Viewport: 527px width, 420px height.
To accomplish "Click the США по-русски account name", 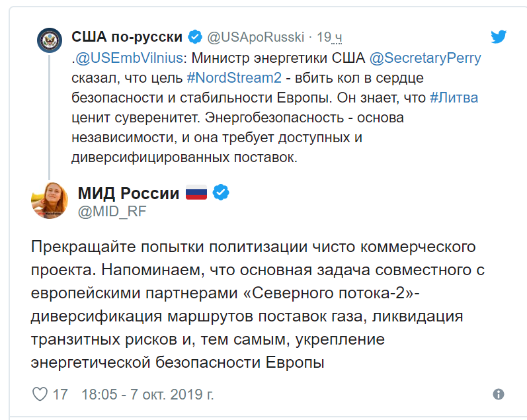I will tap(127, 36).
